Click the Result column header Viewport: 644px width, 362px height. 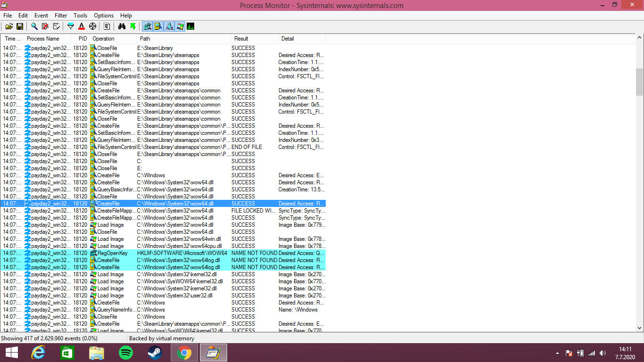[x=255, y=39]
